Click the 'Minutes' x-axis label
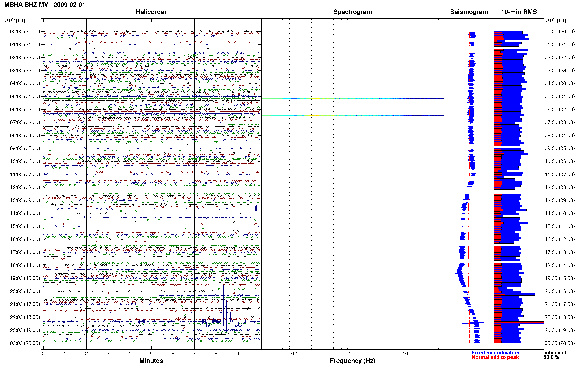This screenshot has width=588, height=368. [x=151, y=361]
